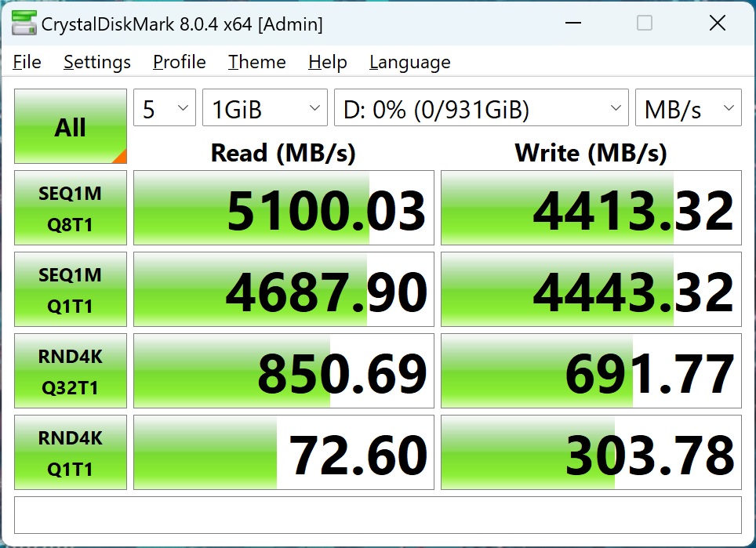Click the empty comment field at the bottom
Viewport: 756px width, 548px height.
click(378, 515)
